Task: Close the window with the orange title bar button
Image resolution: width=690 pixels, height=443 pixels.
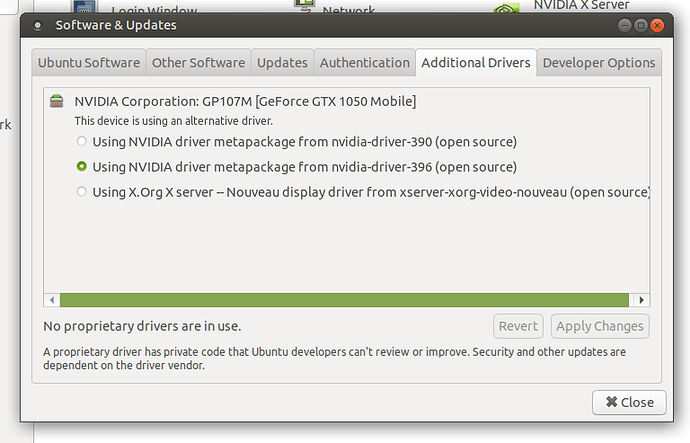Action: [657, 26]
